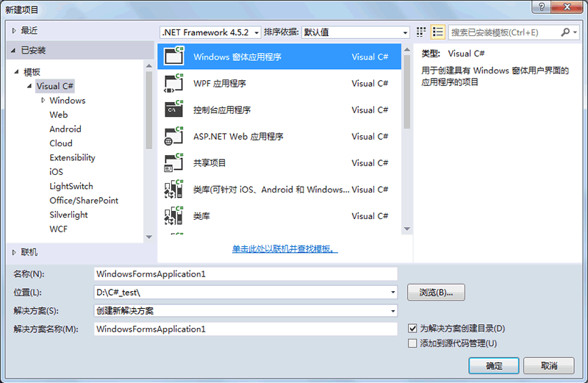This screenshot has width=588, height=383.
Task: Select the 共享项目 template icon
Action: (173, 162)
